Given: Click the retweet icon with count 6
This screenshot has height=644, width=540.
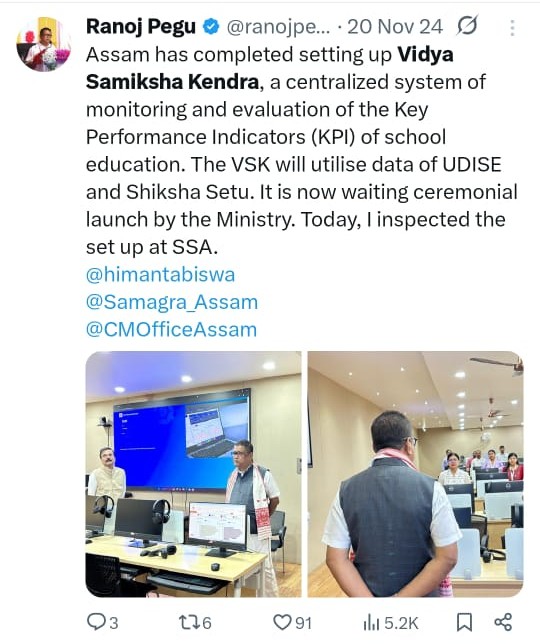Looking at the screenshot, I should [190, 623].
